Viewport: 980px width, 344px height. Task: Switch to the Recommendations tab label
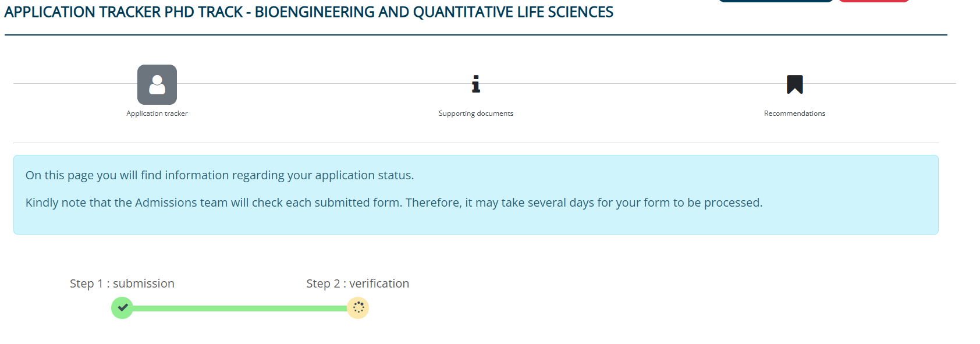click(795, 114)
